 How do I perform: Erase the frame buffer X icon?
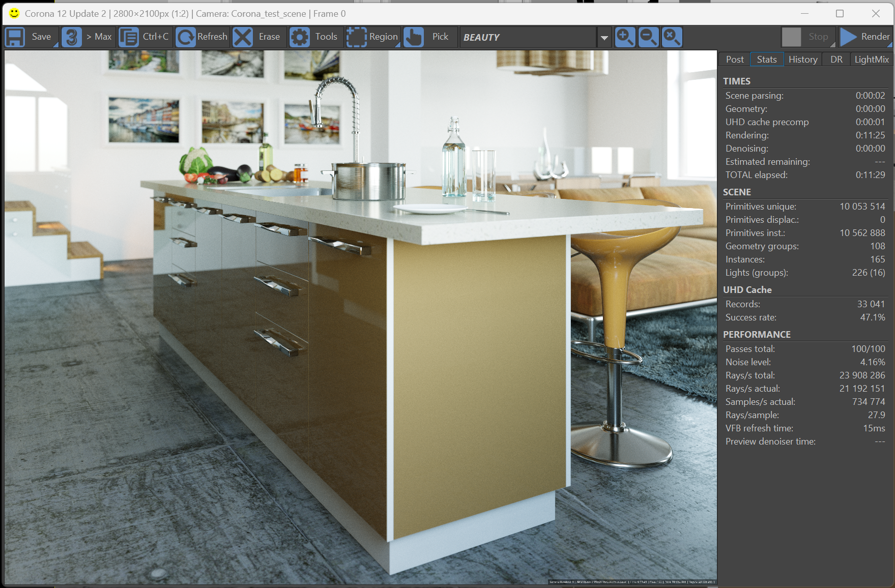tap(243, 37)
